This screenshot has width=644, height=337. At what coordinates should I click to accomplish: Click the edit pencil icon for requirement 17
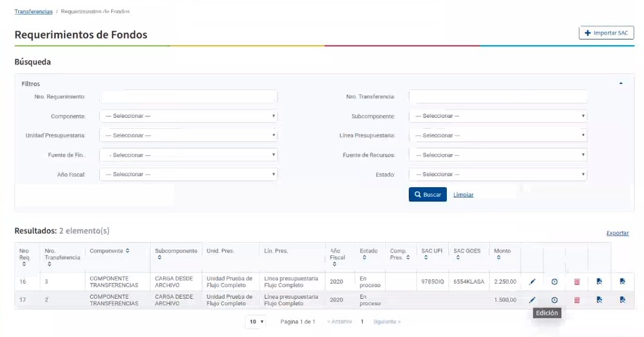coord(532,300)
